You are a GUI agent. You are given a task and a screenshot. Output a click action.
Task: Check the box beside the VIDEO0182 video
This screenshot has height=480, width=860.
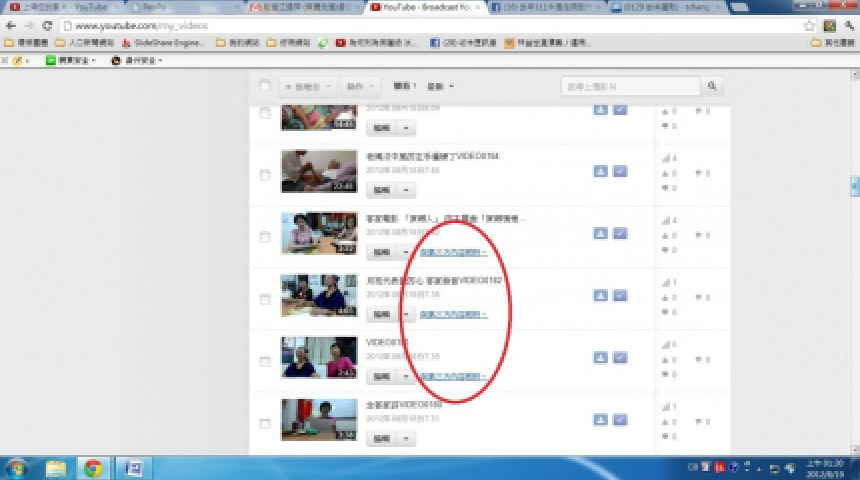point(265,298)
